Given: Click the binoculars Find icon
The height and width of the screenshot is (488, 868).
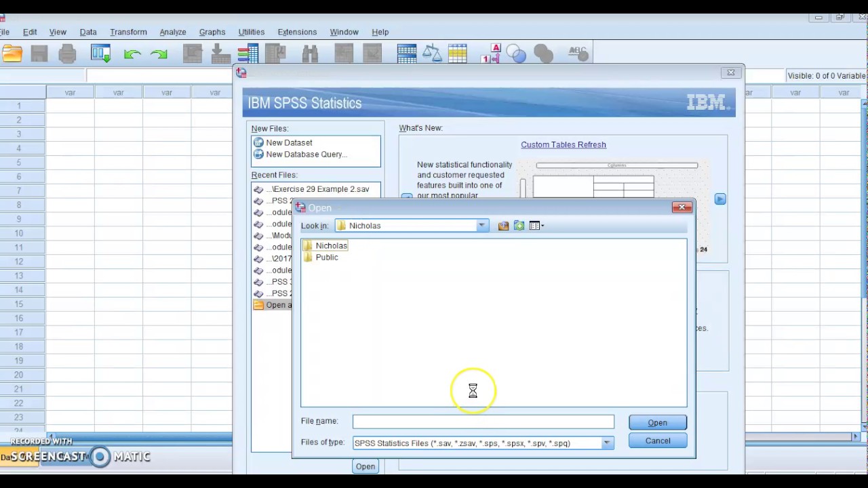Looking at the screenshot, I should (x=310, y=54).
